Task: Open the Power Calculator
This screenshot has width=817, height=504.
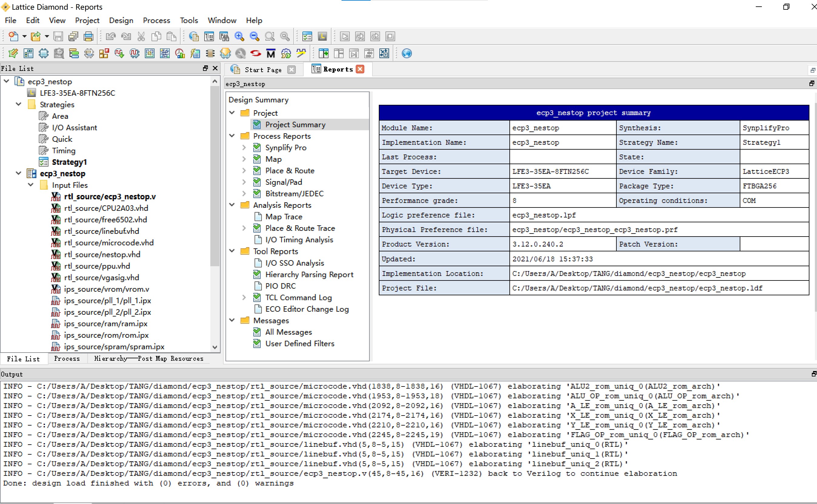Action: (x=195, y=53)
